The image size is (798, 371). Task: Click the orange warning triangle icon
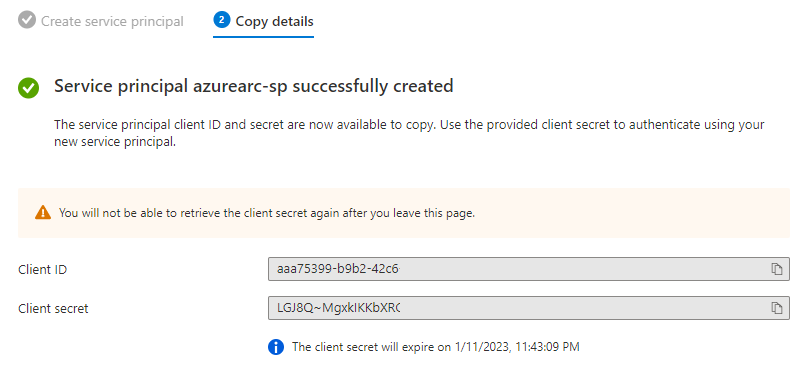pos(43,213)
